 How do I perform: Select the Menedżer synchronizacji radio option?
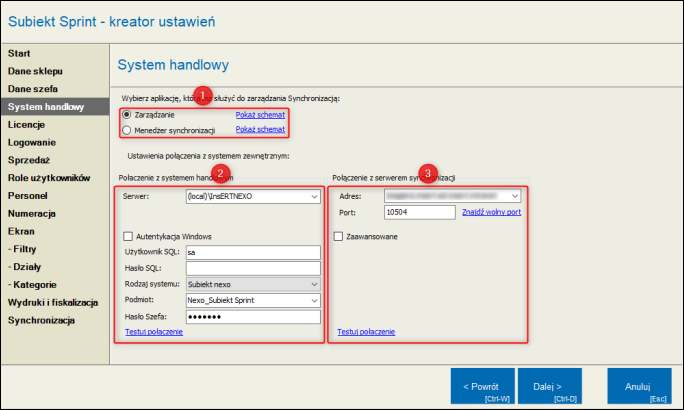127,130
